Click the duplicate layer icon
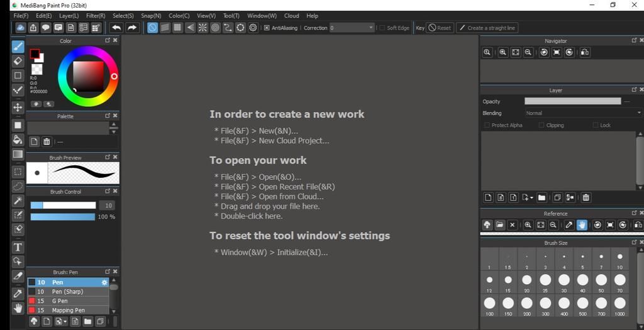 click(x=557, y=197)
